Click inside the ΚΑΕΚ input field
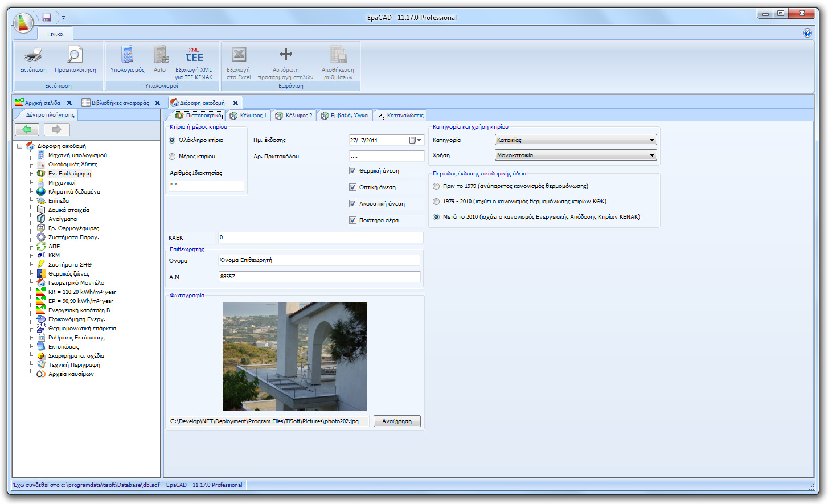The image size is (828, 504). 319,237
